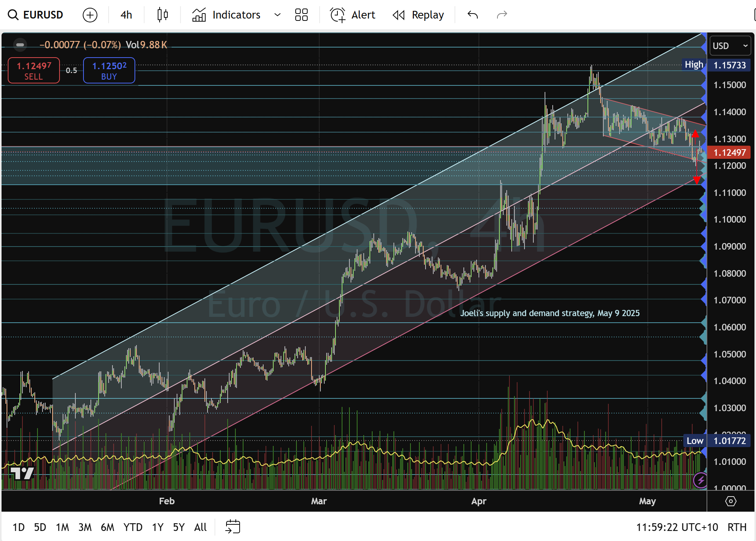Open chart settings gear icon
The height and width of the screenshot is (541, 756).
pos(730,501)
